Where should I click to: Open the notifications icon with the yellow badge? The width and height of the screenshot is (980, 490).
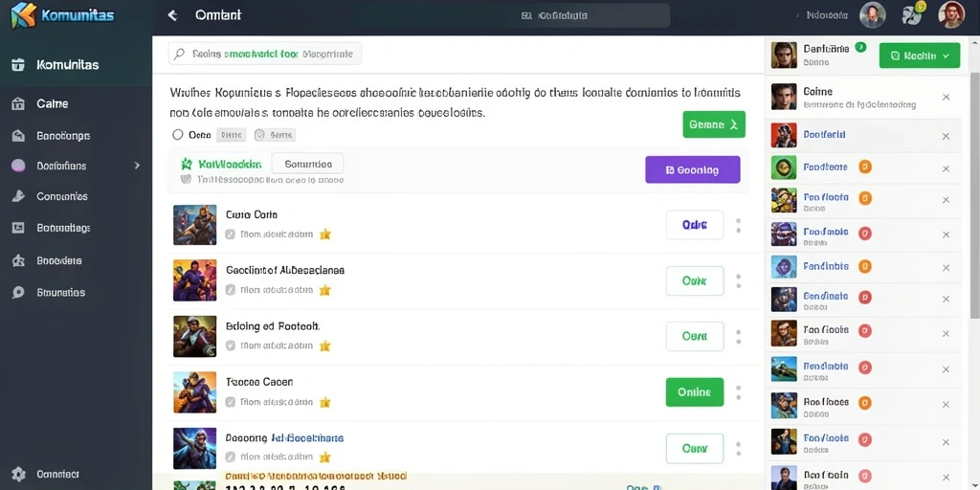(912, 14)
